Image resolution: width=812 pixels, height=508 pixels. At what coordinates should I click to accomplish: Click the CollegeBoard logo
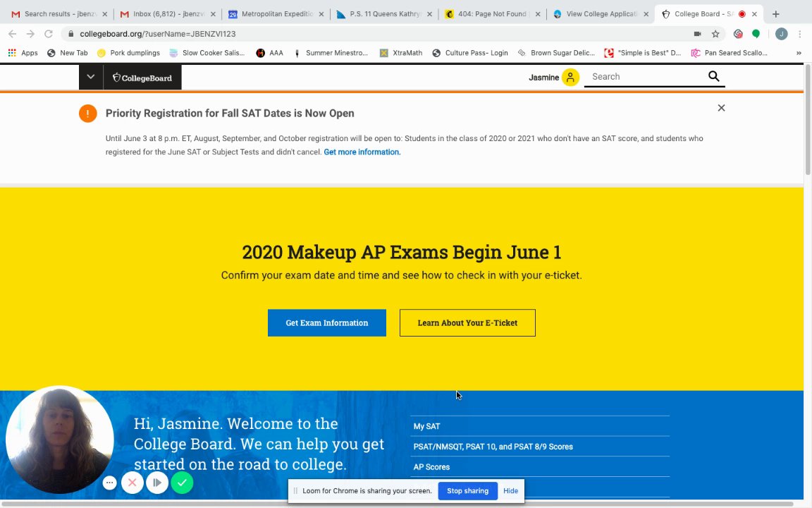pos(142,78)
